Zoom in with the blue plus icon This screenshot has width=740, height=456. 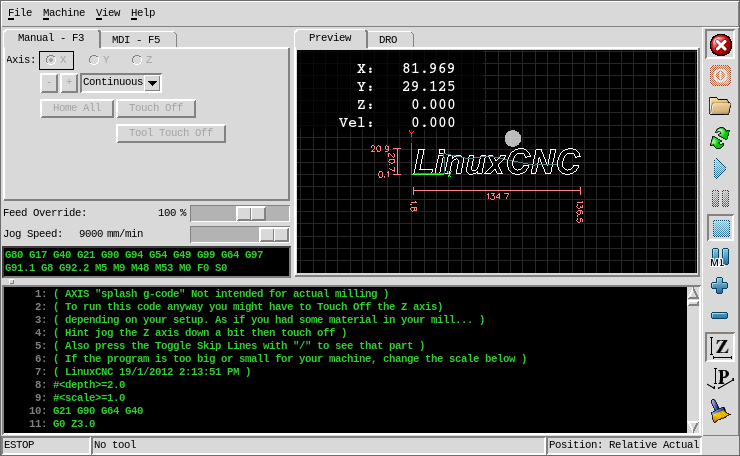click(x=720, y=286)
